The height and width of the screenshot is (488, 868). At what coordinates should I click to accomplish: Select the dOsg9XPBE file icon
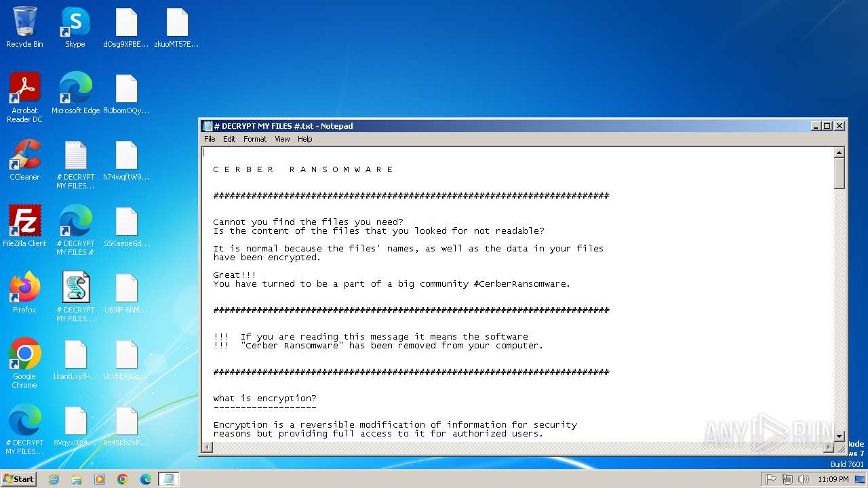point(126,27)
